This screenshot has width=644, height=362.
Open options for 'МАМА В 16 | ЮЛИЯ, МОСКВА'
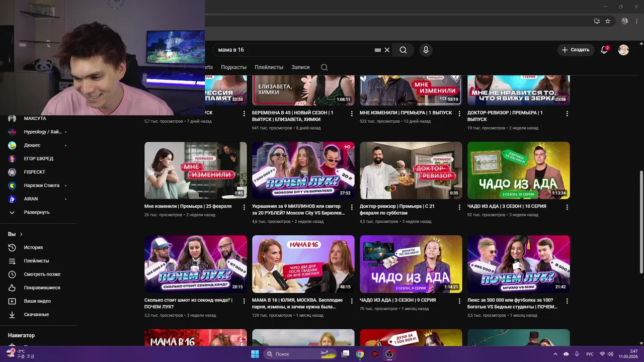tap(352, 301)
